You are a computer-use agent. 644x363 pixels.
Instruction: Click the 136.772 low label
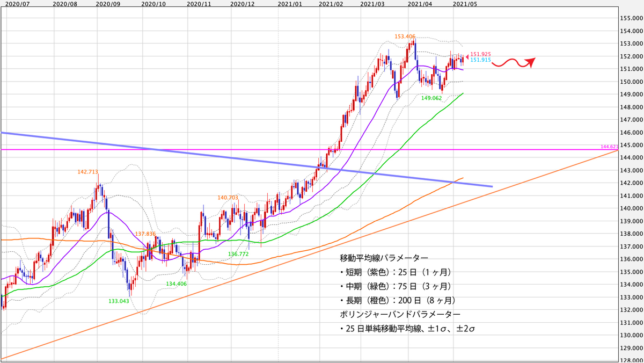(238, 254)
